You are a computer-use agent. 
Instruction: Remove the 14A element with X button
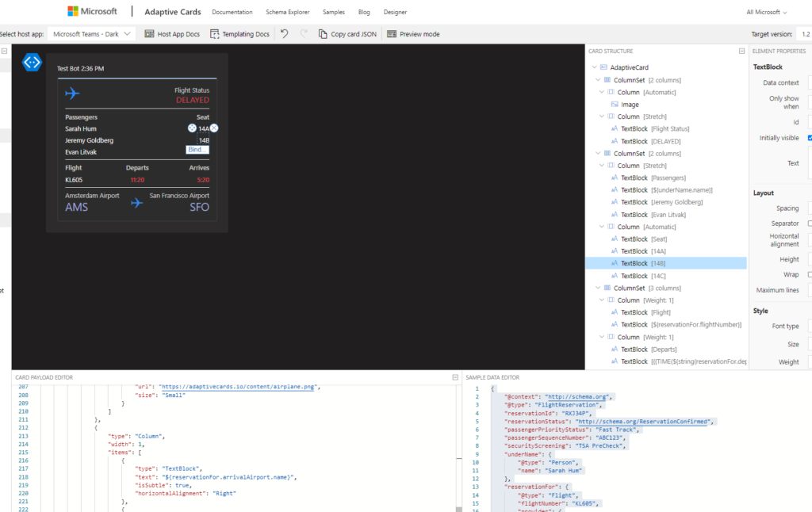pos(214,128)
